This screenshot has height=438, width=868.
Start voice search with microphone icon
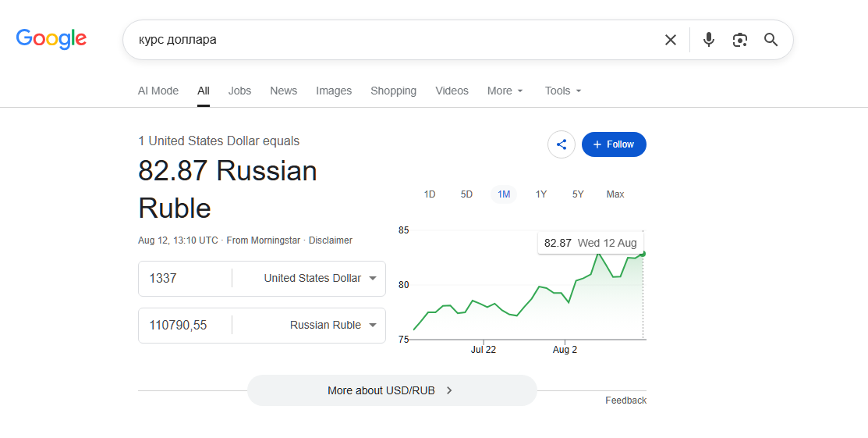pyautogui.click(x=709, y=40)
